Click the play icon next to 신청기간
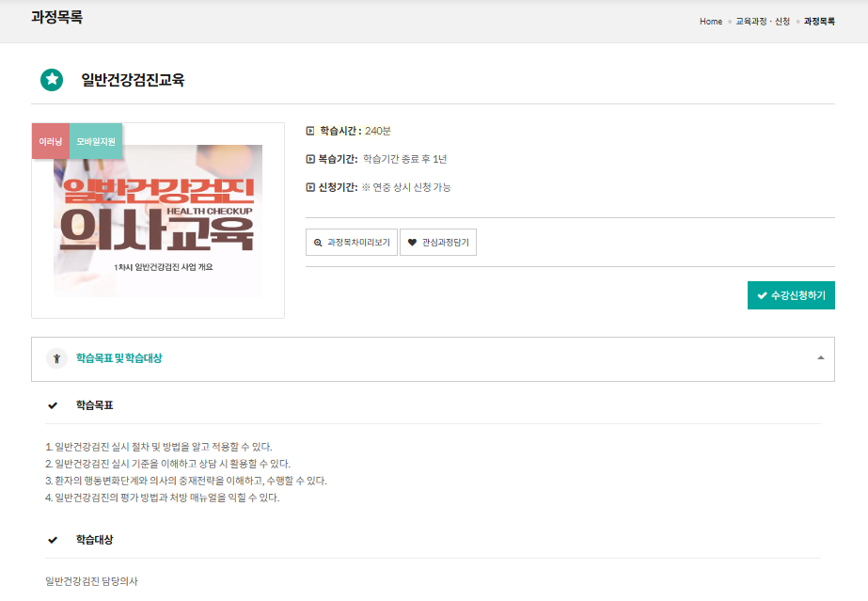The height and width of the screenshot is (601, 868). 310,187
